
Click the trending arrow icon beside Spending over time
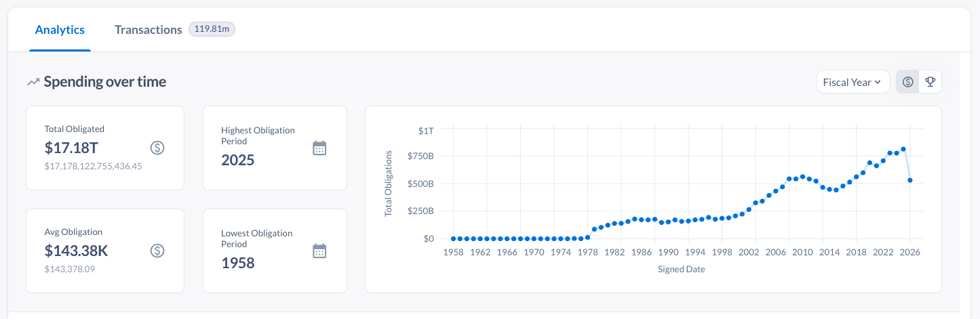click(33, 82)
